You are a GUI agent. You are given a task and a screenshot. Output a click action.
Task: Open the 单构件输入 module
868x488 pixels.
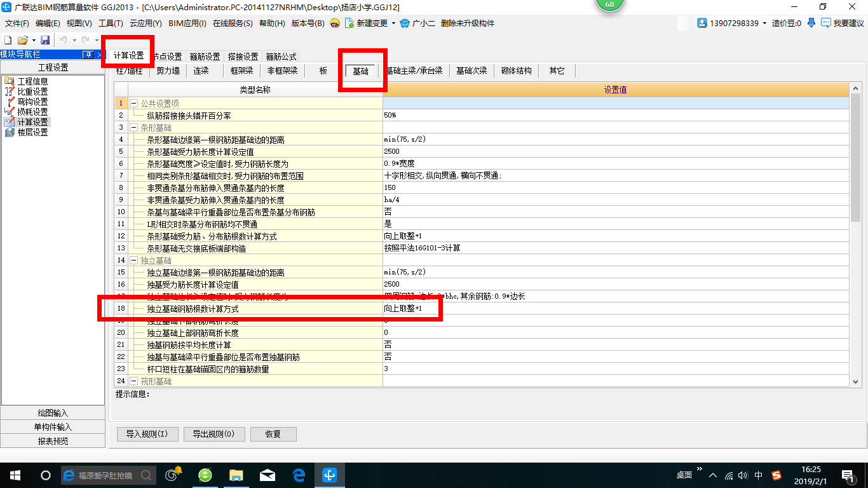(53, 427)
